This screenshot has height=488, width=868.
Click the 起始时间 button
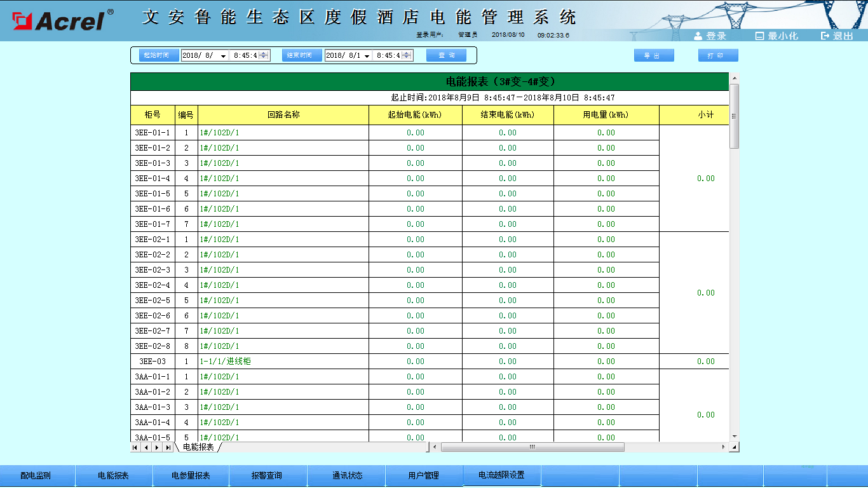(159, 55)
